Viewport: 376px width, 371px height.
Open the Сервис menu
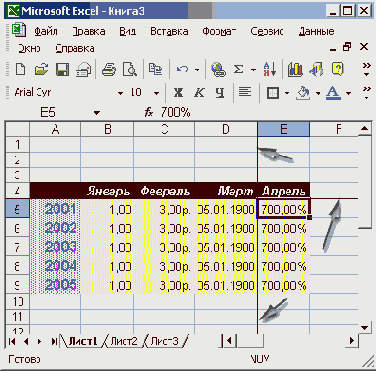pyautogui.click(x=267, y=31)
